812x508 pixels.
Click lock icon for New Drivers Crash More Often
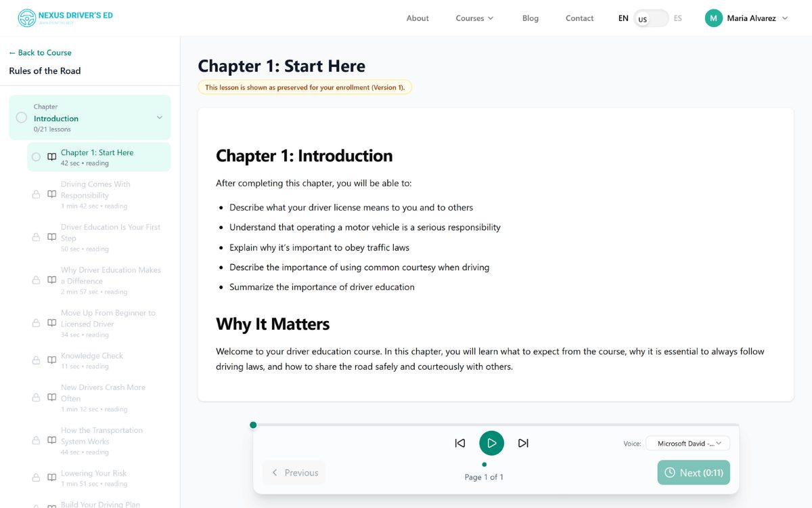37,398
